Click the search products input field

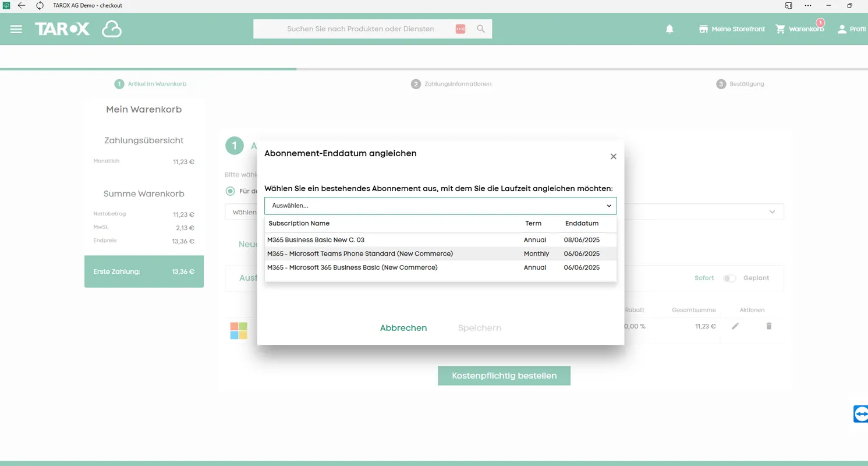[x=360, y=29]
